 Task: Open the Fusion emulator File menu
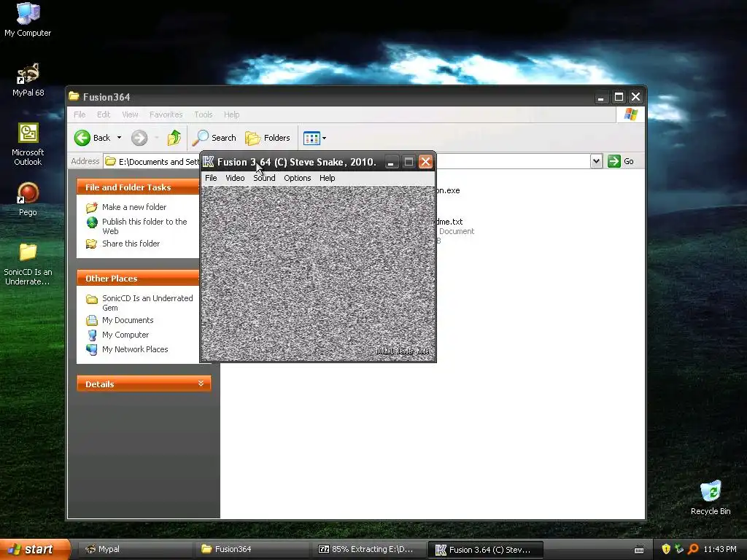(211, 178)
